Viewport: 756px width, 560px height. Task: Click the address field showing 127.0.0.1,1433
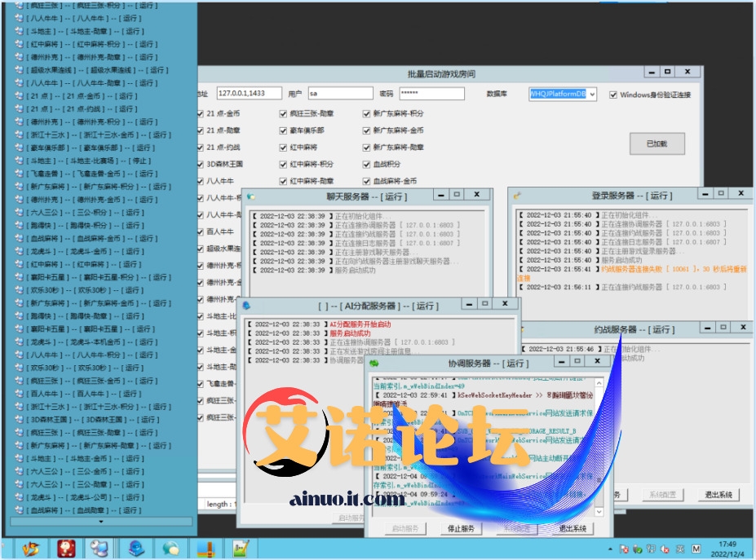pos(249,93)
